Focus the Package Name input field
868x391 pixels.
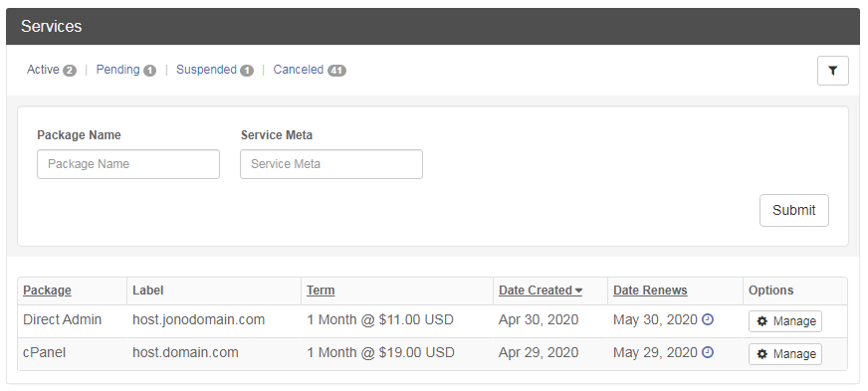pyautogui.click(x=128, y=164)
